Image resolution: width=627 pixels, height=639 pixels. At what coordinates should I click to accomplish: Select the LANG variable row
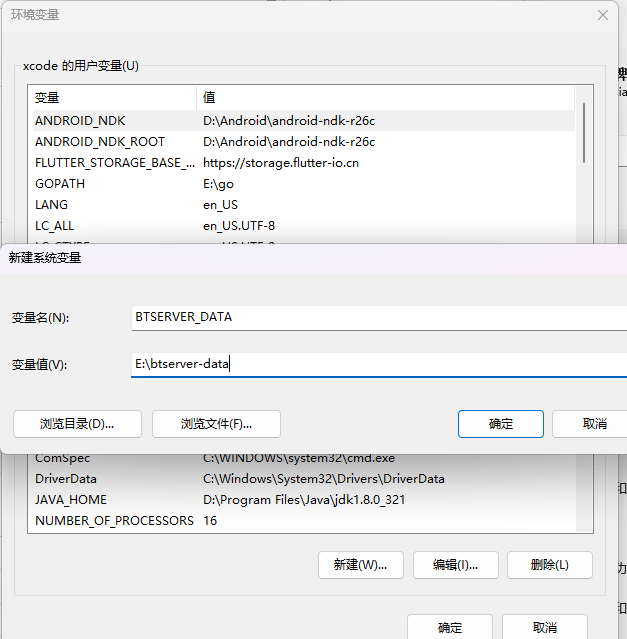coord(304,205)
